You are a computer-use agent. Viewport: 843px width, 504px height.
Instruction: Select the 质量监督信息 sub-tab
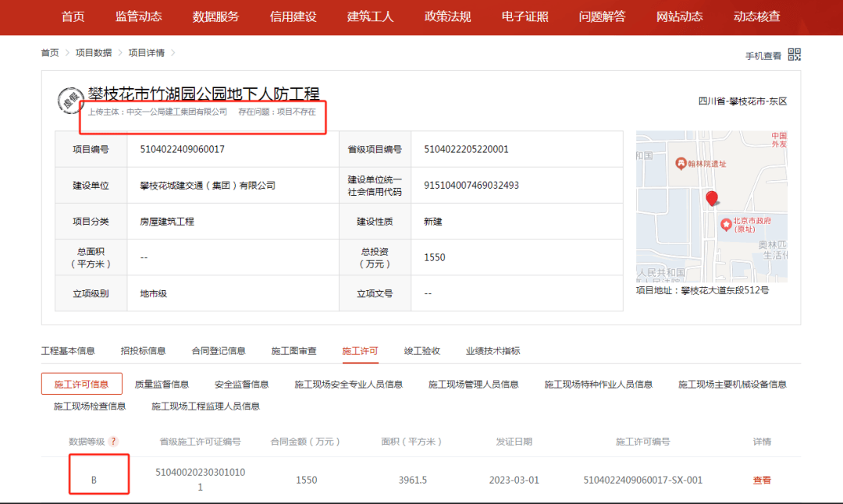point(162,384)
